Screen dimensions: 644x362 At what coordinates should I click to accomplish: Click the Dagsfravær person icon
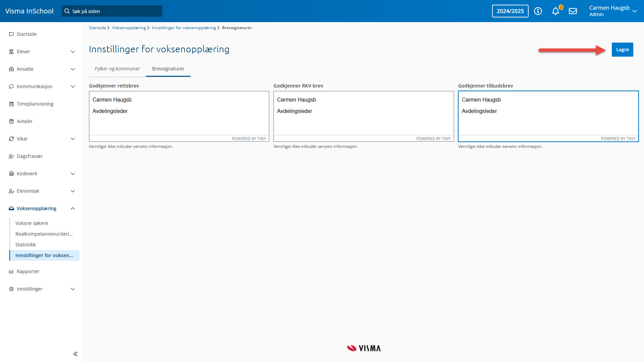(x=11, y=156)
